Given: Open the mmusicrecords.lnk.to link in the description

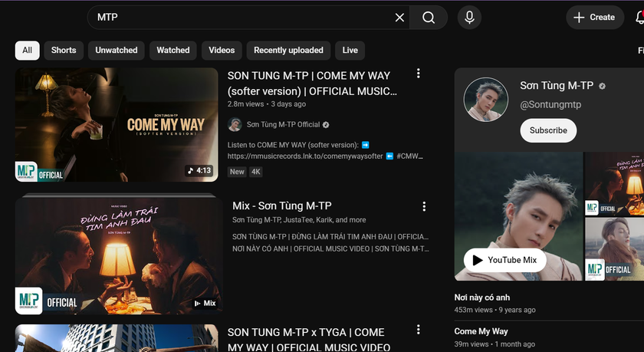Looking at the screenshot, I should click(x=305, y=156).
